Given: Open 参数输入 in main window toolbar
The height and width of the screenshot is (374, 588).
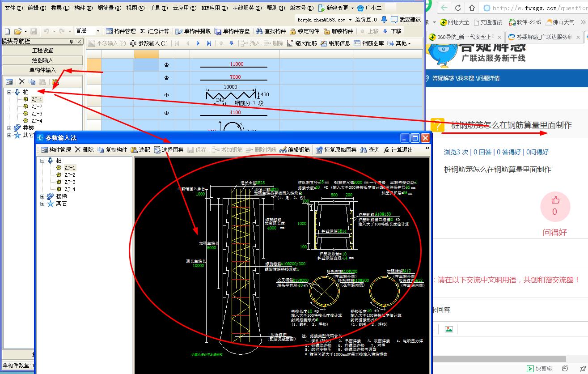Looking at the screenshot, I should click(148, 43).
